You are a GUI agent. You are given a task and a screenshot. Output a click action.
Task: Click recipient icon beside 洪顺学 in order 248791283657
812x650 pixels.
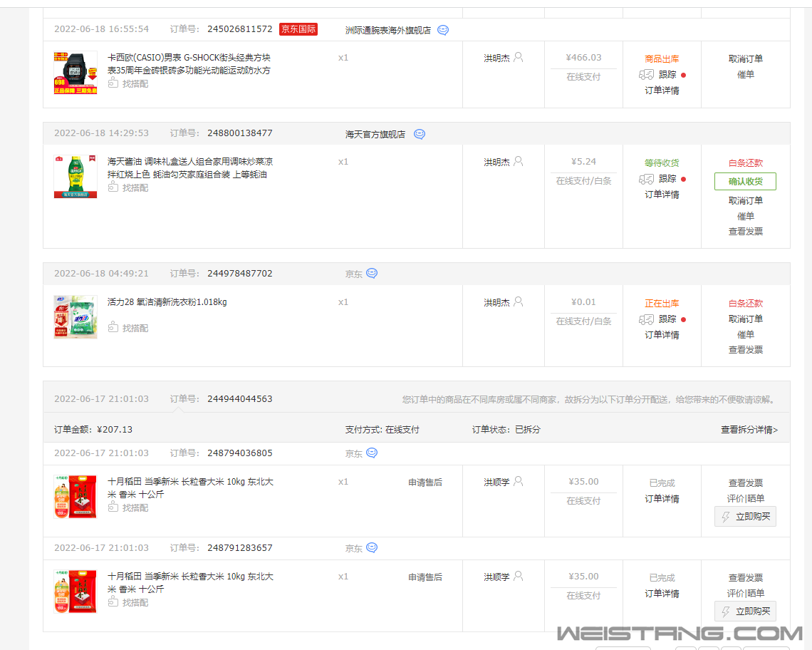point(519,577)
